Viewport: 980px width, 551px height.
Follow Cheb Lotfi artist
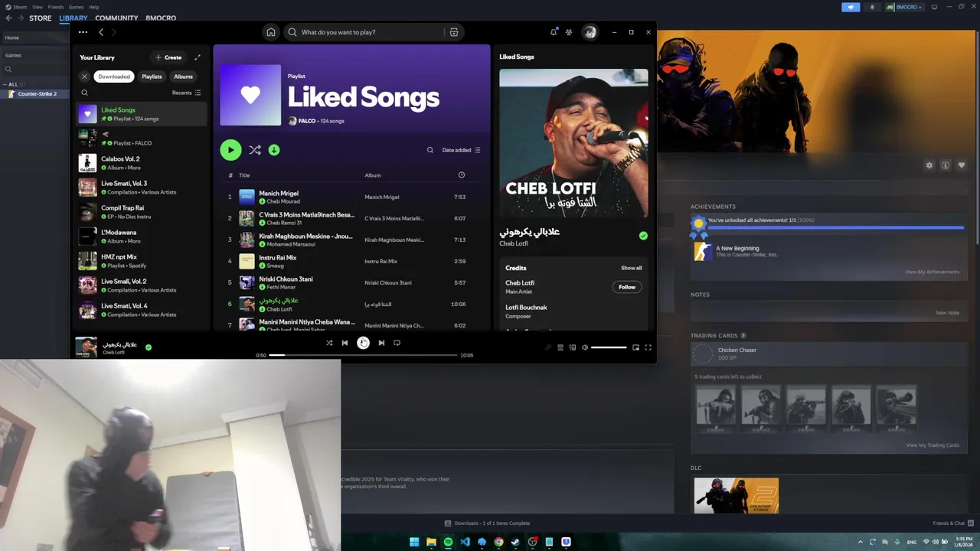[627, 287]
